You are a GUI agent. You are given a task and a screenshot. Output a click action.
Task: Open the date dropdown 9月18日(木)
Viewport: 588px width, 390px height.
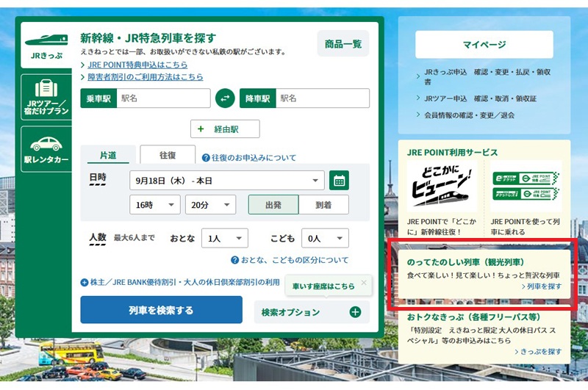(x=227, y=181)
